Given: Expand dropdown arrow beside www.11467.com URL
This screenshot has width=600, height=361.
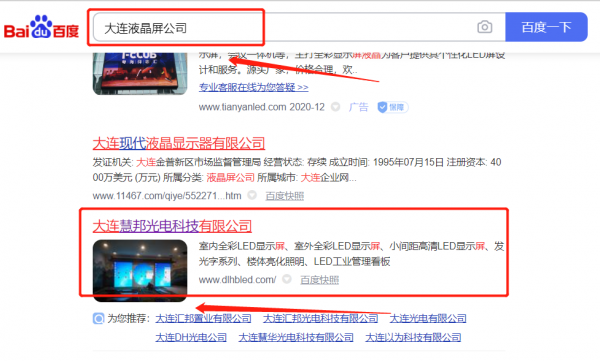Looking at the screenshot, I should point(252,195).
